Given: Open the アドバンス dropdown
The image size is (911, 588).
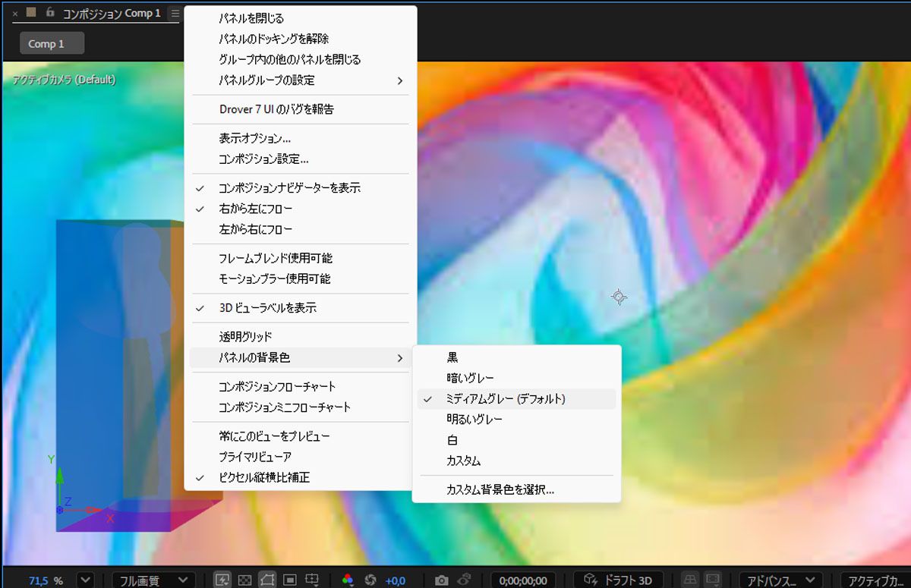Looking at the screenshot, I should 780,579.
